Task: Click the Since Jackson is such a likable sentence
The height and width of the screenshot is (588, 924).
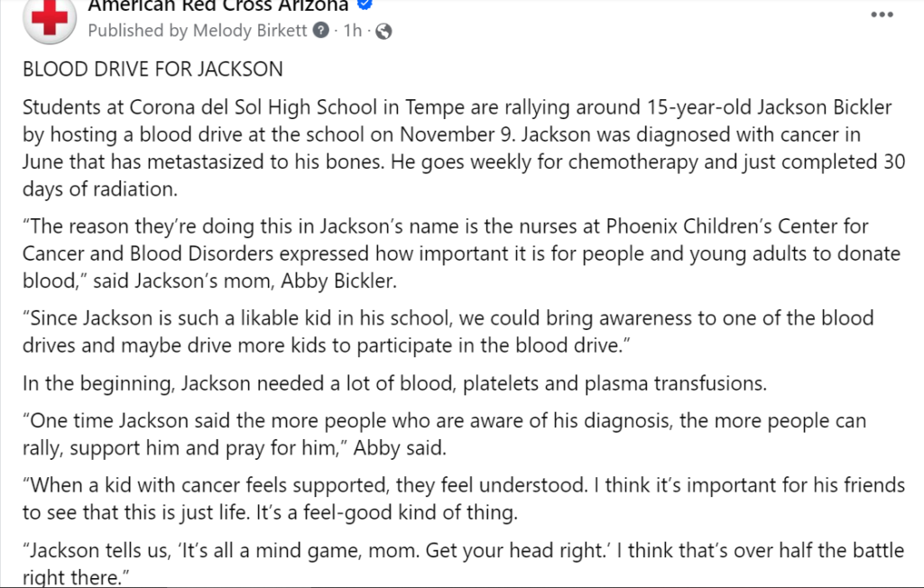Action: 448,332
